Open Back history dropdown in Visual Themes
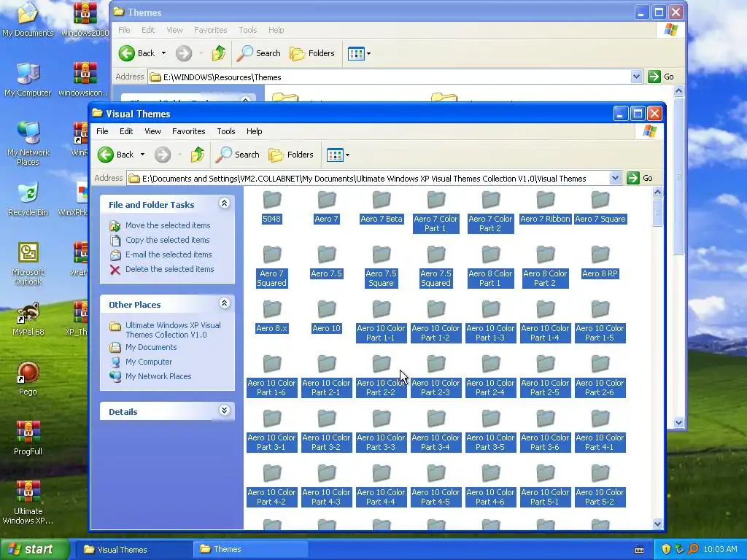Screen dimensions: 747x560 pyautogui.click(x=142, y=155)
